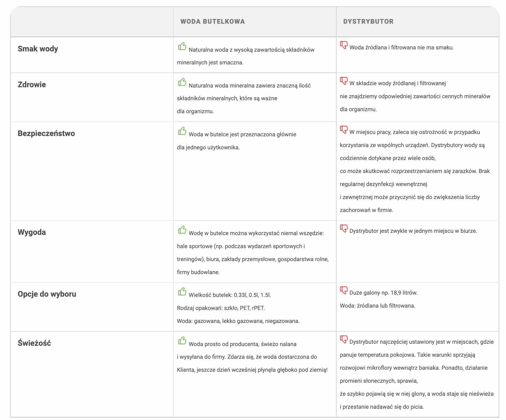Screen dimensions: 506x420
Task: Click the Wygoda row heading
Action: [x=32, y=232]
